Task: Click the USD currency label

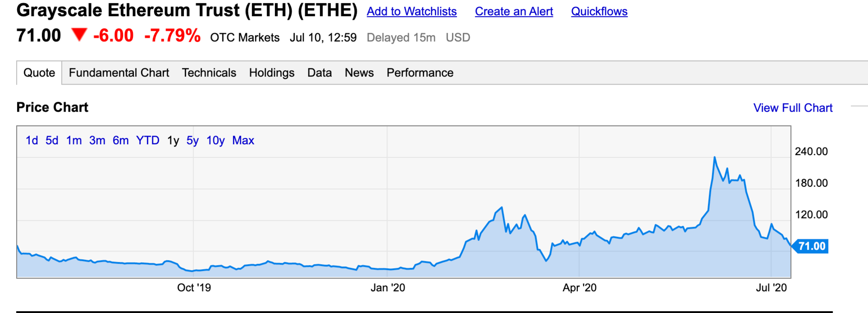Action: [458, 38]
